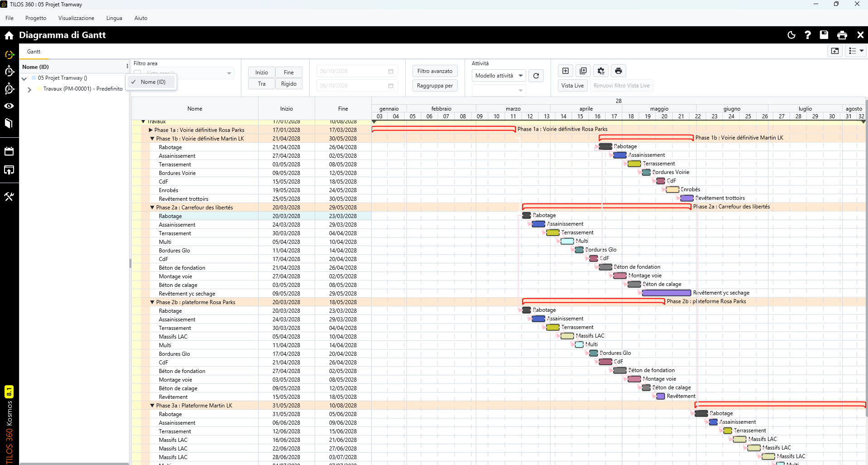Click the Home icon beside Diagramma di Gantt
The width and height of the screenshot is (868, 465).
9,35
